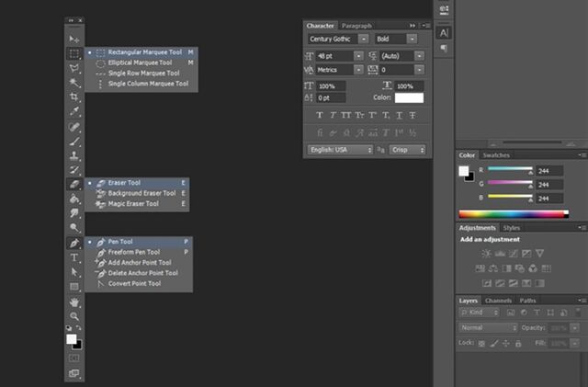
Task: Open Normal blend mode dropdown
Action: click(x=488, y=327)
